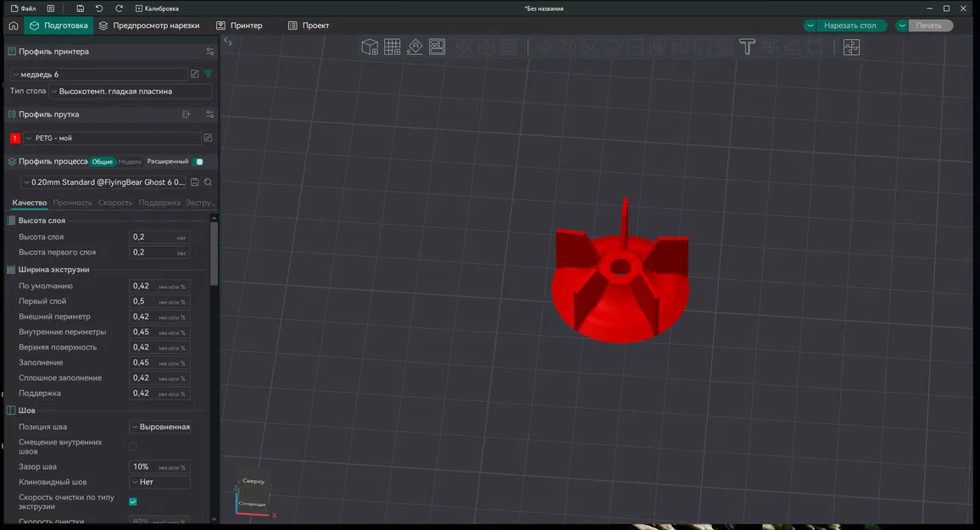Switch to Скорость settings tab

click(115, 203)
